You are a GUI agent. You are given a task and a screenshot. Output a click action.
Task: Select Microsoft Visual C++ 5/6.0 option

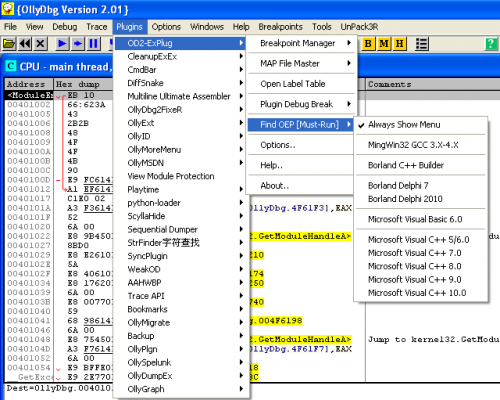pyautogui.click(x=421, y=240)
